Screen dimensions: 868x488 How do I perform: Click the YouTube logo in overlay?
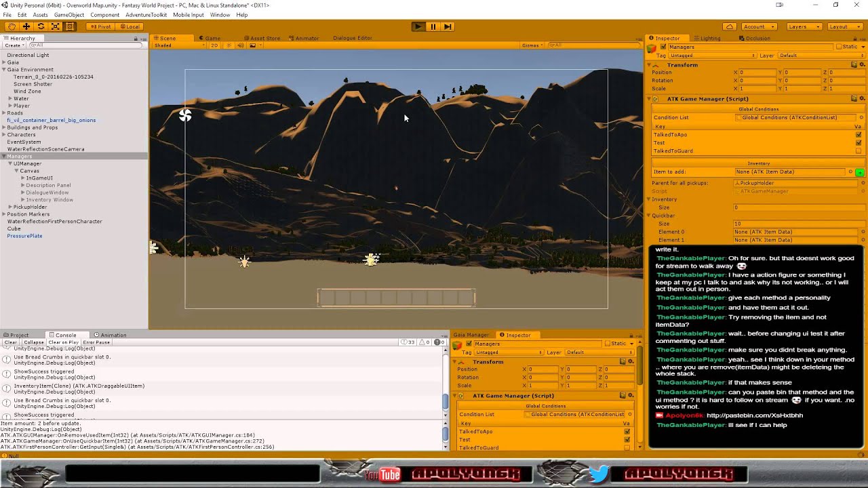(382, 474)
